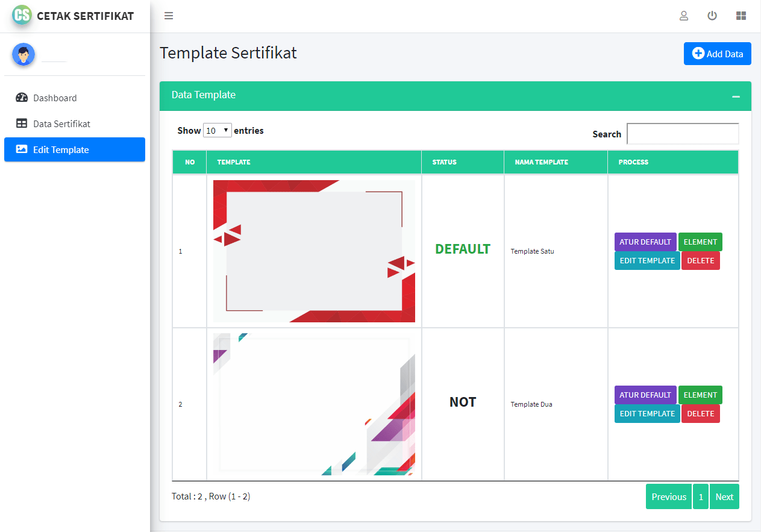The image size is (761, 532).
Task: Go to the Next page
Action: pos(724,496)
